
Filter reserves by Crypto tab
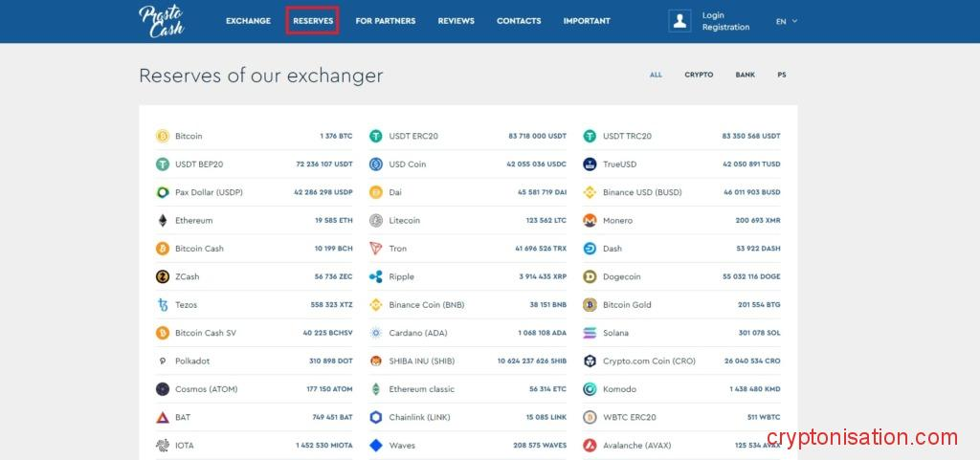click(699, 75)
